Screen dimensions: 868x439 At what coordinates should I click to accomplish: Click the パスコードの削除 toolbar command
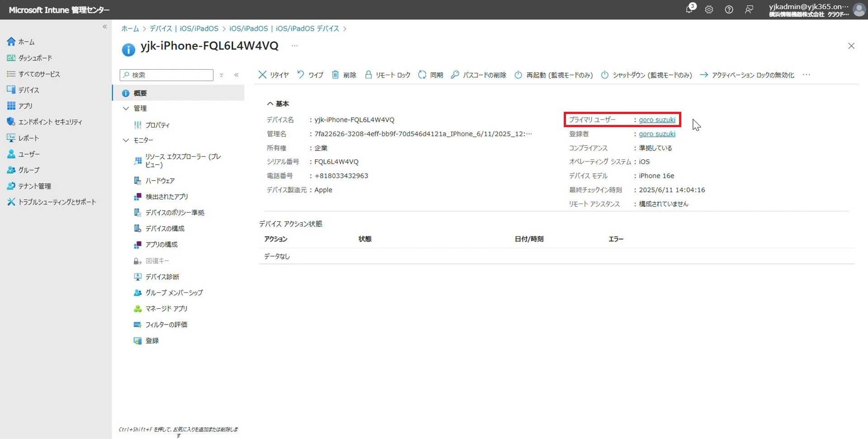[x=479, y=75]
